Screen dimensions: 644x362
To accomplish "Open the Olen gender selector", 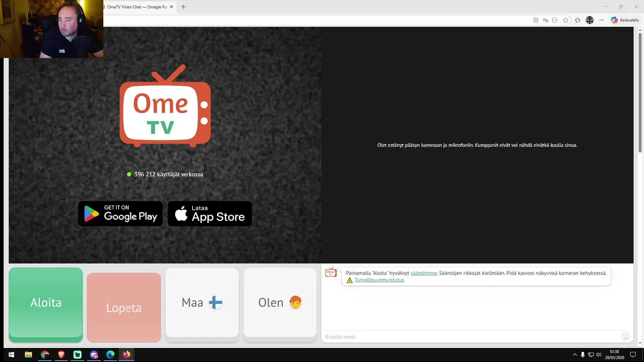I will click(x=280, y=303).
